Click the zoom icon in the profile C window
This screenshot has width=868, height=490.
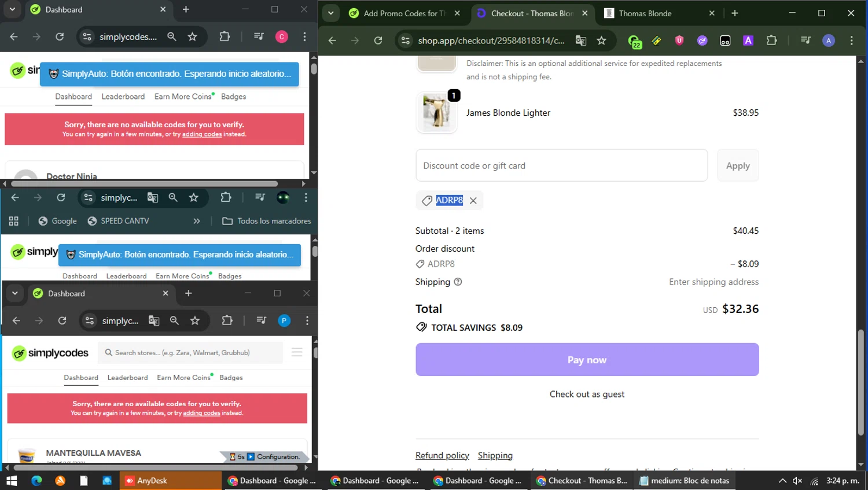click(x=172, y=36)
